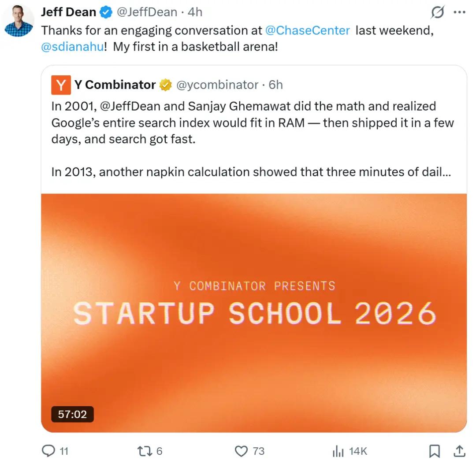Like the tweet with the heart icon

241,451
